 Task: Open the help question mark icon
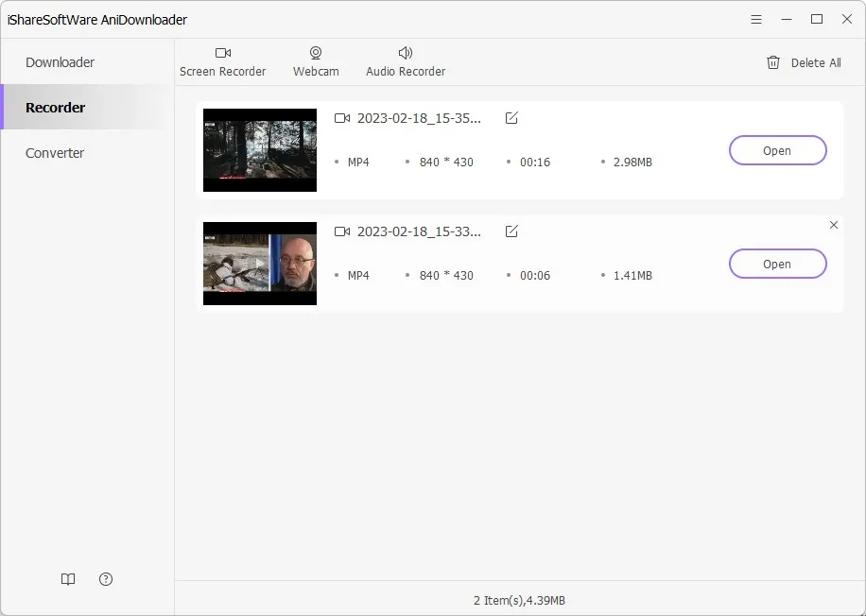pos(106,579)
